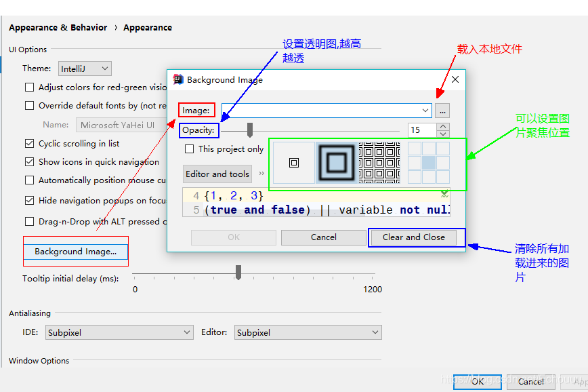Click the Appearance breadcrumb label
The image size is (588, 392).
[x=148, y=27]
